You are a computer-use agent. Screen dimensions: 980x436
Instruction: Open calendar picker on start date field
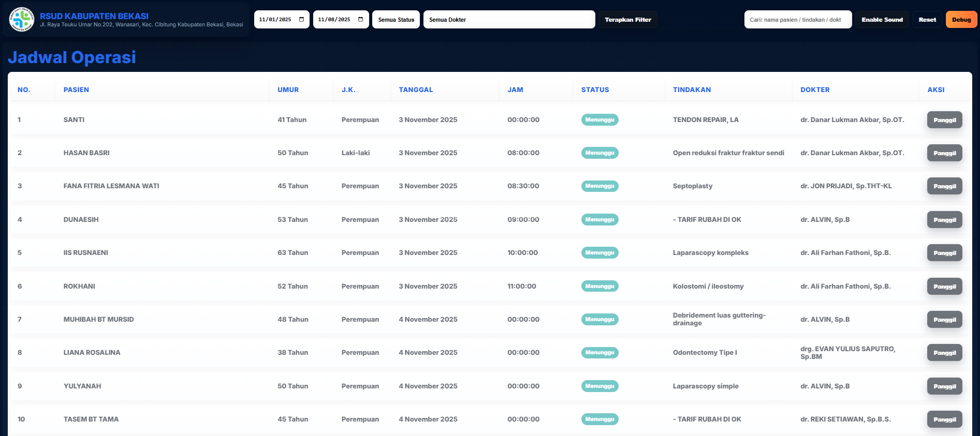[301, 20]
